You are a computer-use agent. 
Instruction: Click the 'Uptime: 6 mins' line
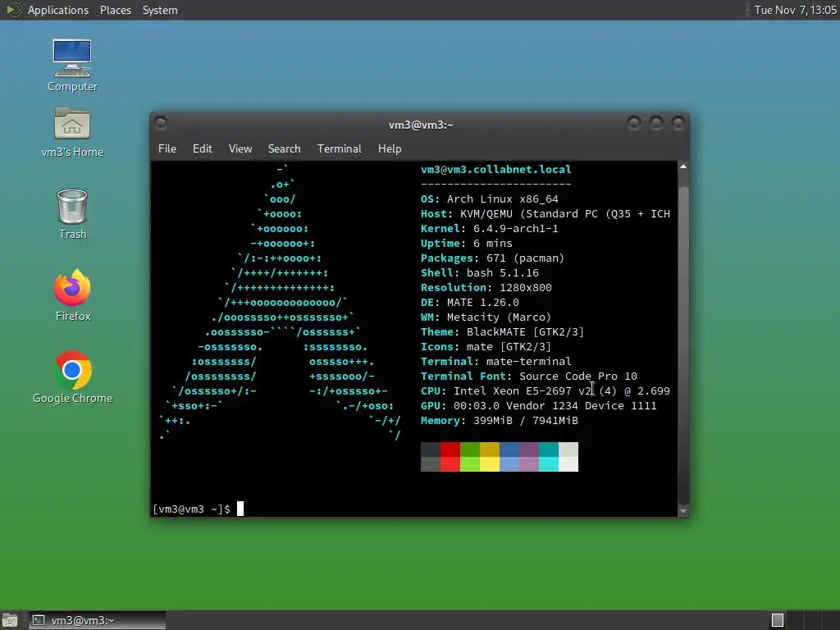[467, 243]
